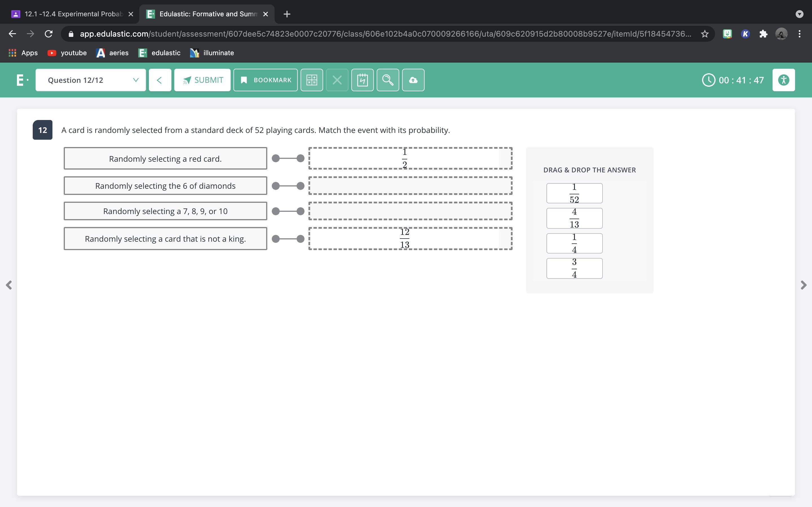Viewport: 812px width, 507px height.
Task: Click the BOOKMARK button
Action: point(265,80)
